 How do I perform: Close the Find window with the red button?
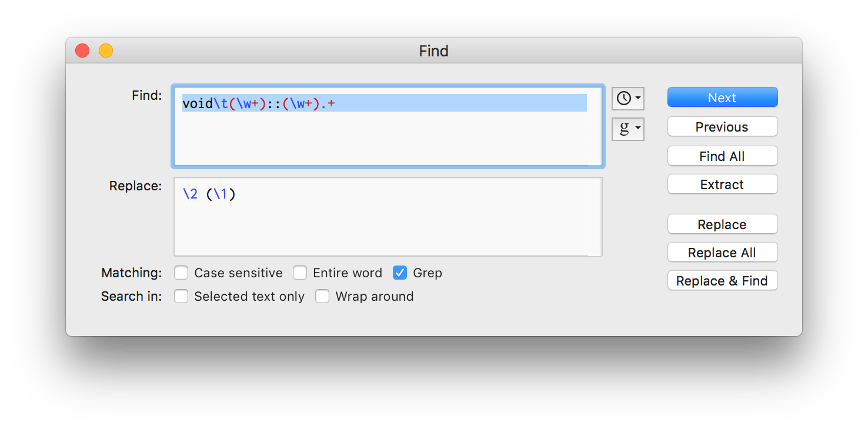coord(82,51)
